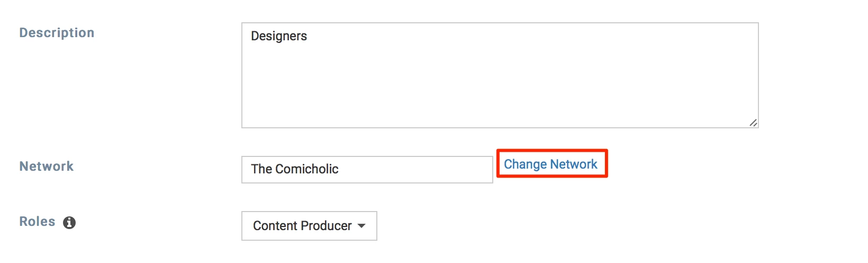Open the Content Producer roles dropdown

point(309,226)
